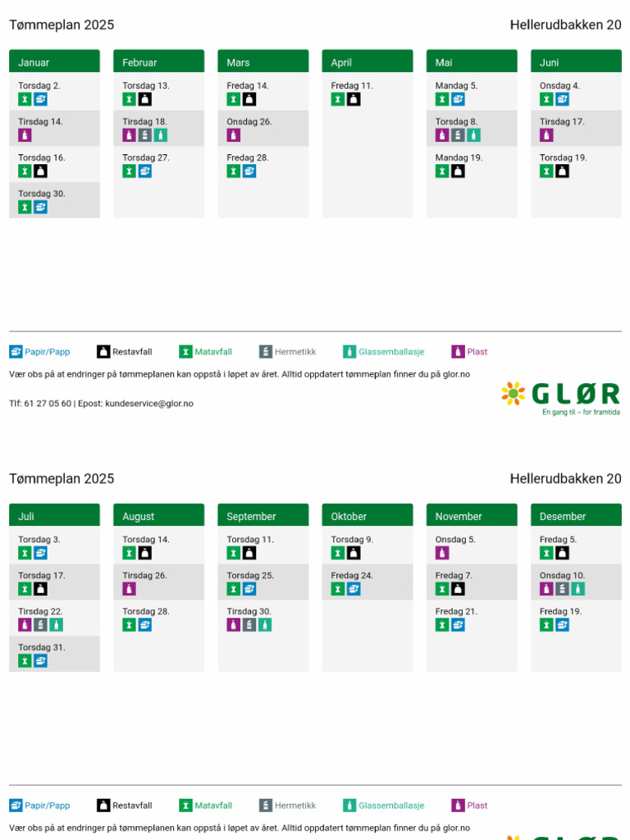Screen dimensions: 630x840
Task: Click Papir/Papp icon under Fredag 24. Oktober
Action: pos(353,589)
